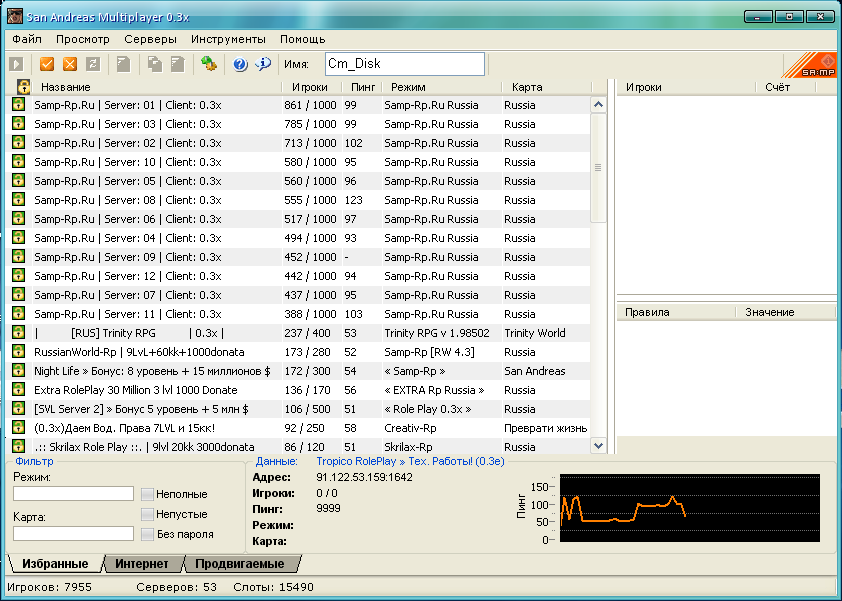The width and height of the screenshot is (842, 601).
Task: Click the lock icon for Samp-Rp.Ru Server: 09
Action: coord(19,256)
